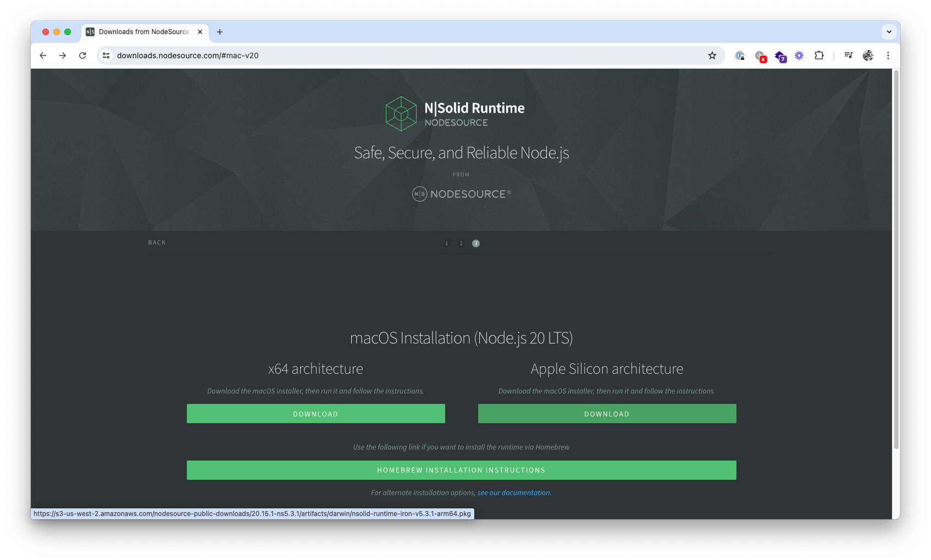
Task: Click the first extension icon beside the bookmark star
Action: coord(740,56)
